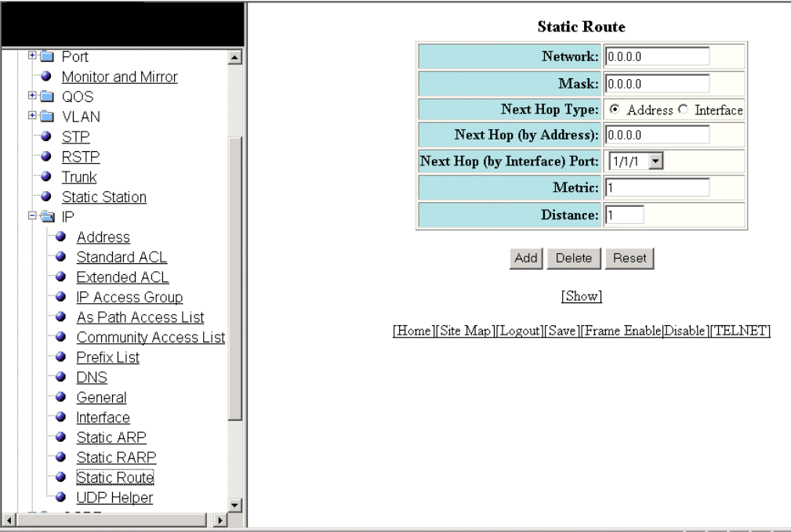Click the bullet icon beside Extended ACL
The width and height of the screenshot is (791, 532).
(x=60, y=277)
